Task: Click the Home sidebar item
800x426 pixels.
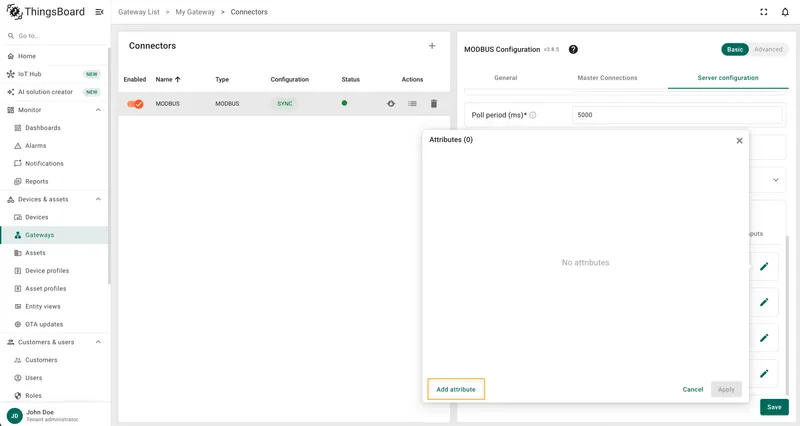Action: (x=54, y=56)
